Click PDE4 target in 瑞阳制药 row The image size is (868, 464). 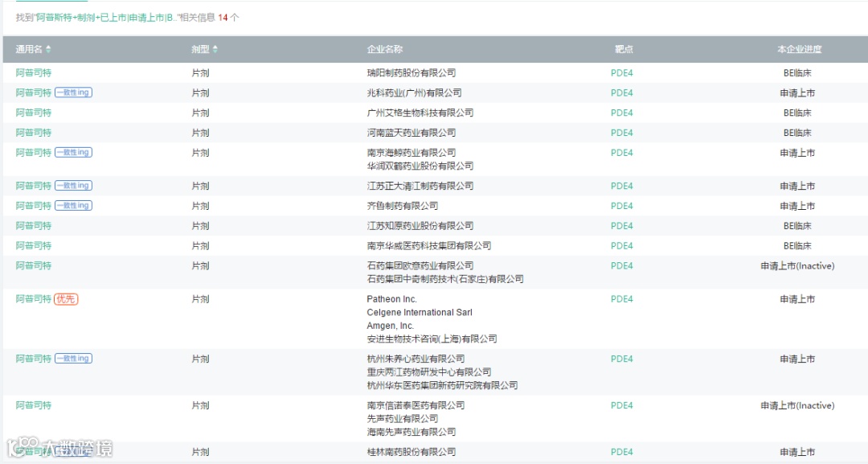pos(621,72)
